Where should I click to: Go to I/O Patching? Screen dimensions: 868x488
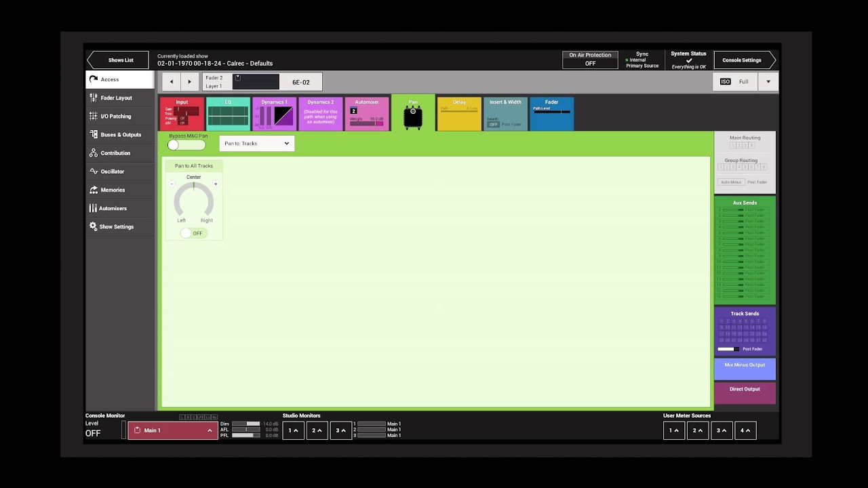(x=120, y=116)
